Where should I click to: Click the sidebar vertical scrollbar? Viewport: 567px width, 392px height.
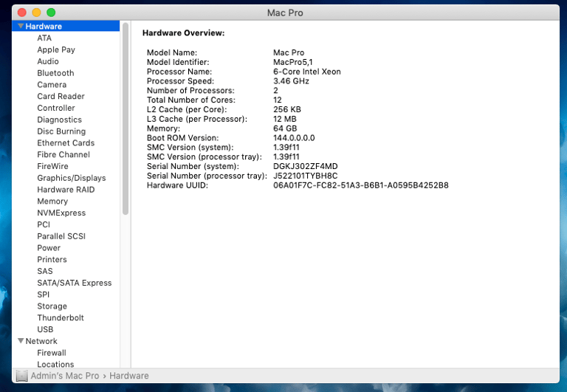pos(126,119)
